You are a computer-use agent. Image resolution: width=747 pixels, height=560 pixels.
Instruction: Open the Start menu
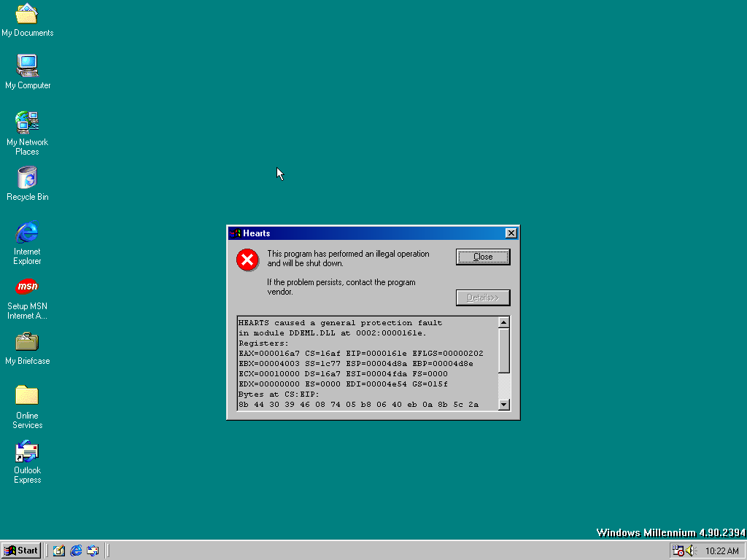tap(21, 551)
